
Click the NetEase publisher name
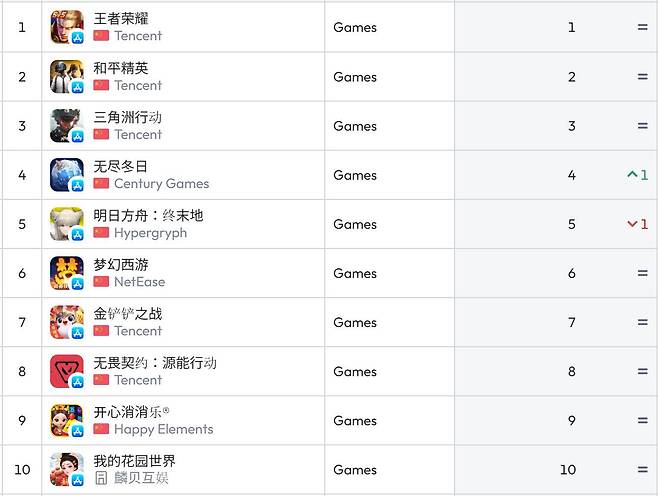(x=139, y=282)
